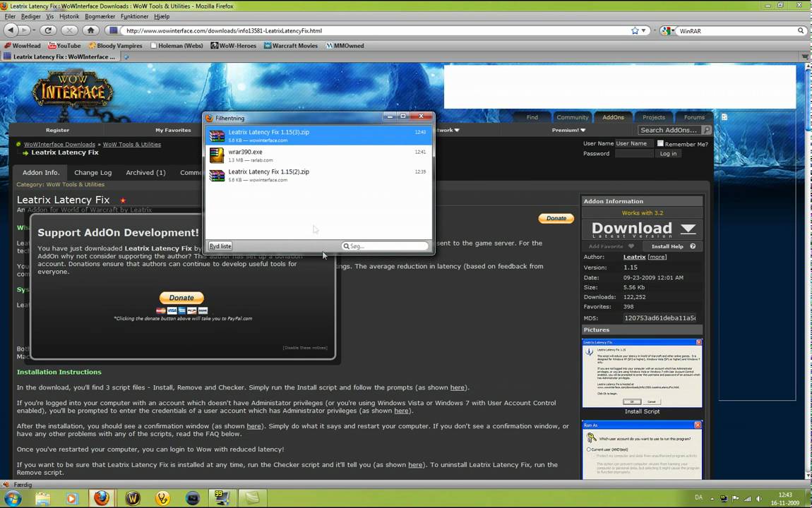Screen dimensions: 812x508
Task: Open URL bar dropdown arrow
Action: tap(644, 30)
